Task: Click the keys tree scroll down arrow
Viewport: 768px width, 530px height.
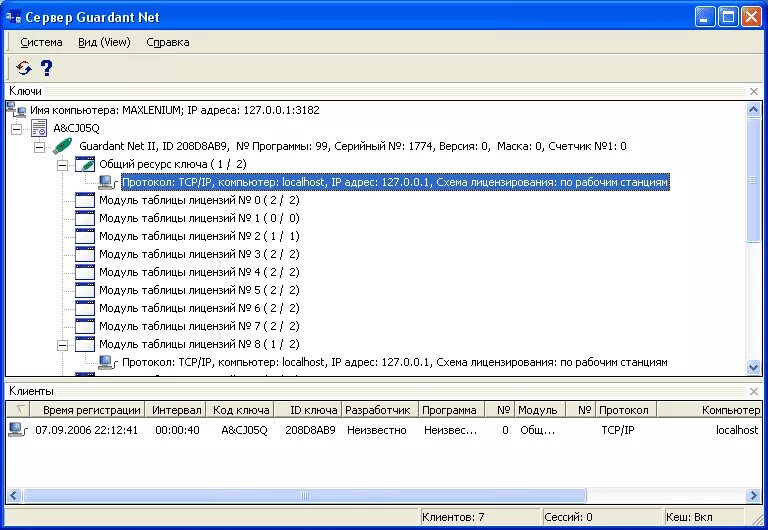Action: pos(753,367)
